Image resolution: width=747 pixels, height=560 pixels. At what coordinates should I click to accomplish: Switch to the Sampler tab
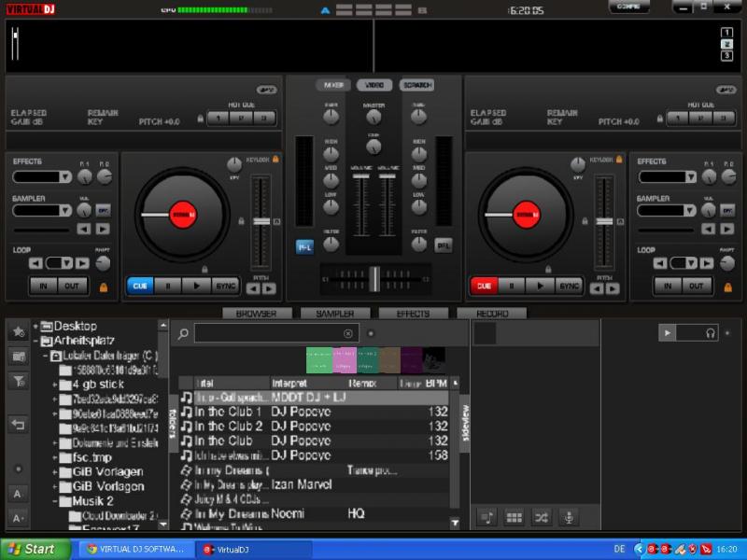[334, 314]
